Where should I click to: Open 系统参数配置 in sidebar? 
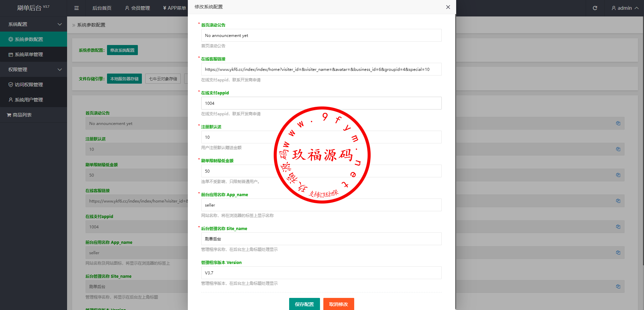click(x=34, y=39)
